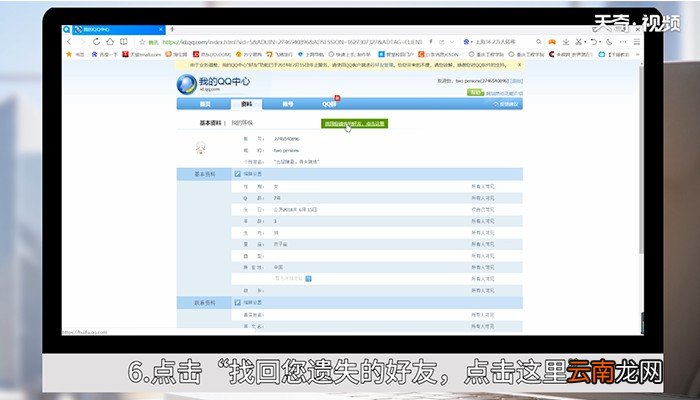Open the 首页 navigation tab
This screenshot has width=700, height=400.
tap(205, 104)
